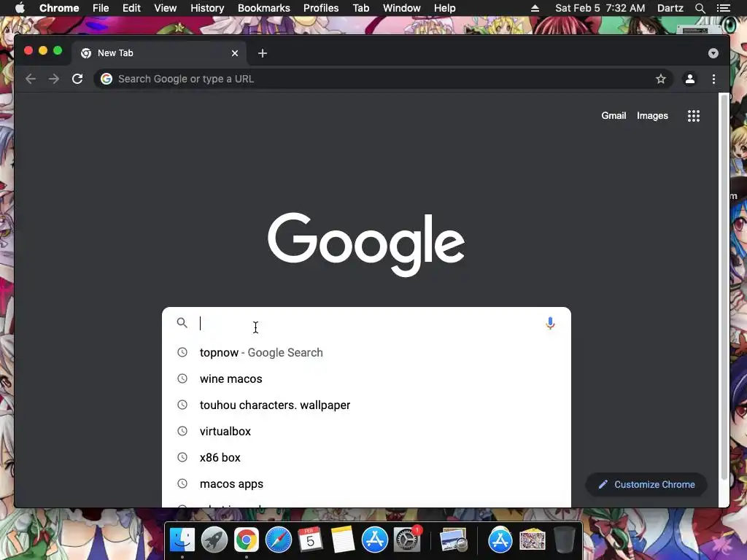
Task: Click the Chrome icon in the Dock
Action: click(x=247, y=540)
